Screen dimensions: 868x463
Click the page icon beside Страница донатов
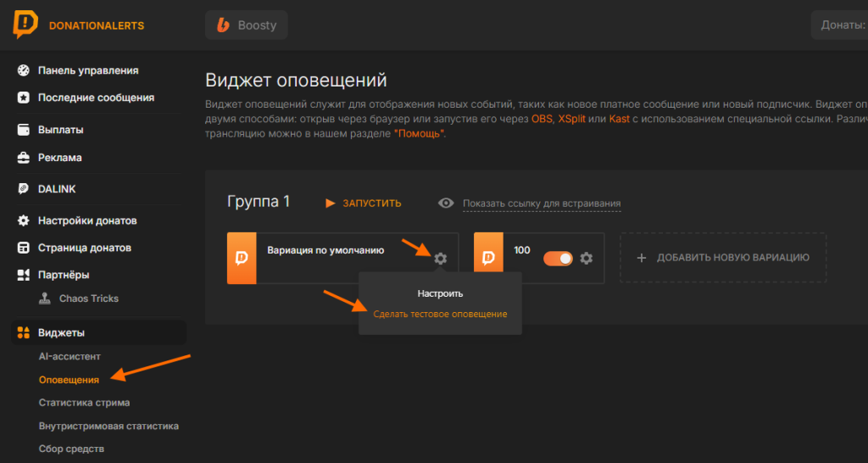click(23, 248)
